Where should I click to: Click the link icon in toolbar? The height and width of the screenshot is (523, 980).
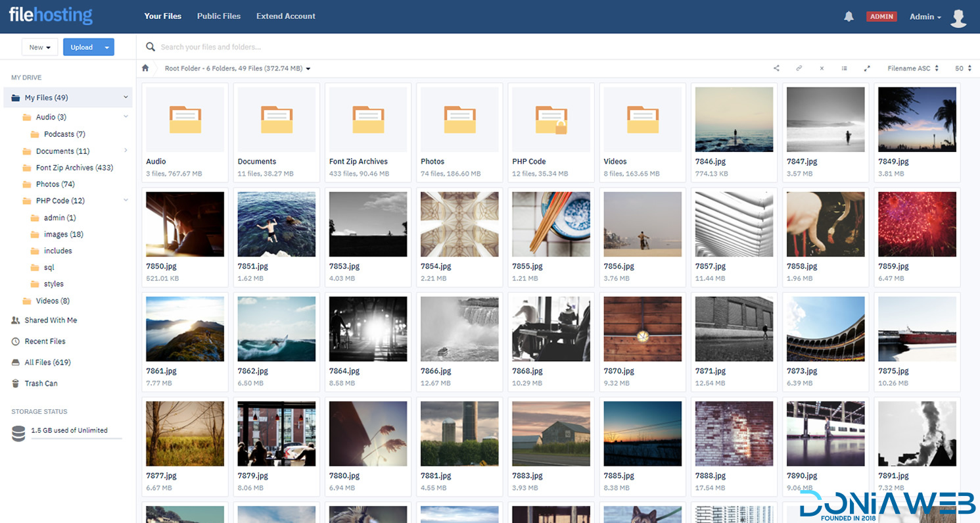point(799,68)
